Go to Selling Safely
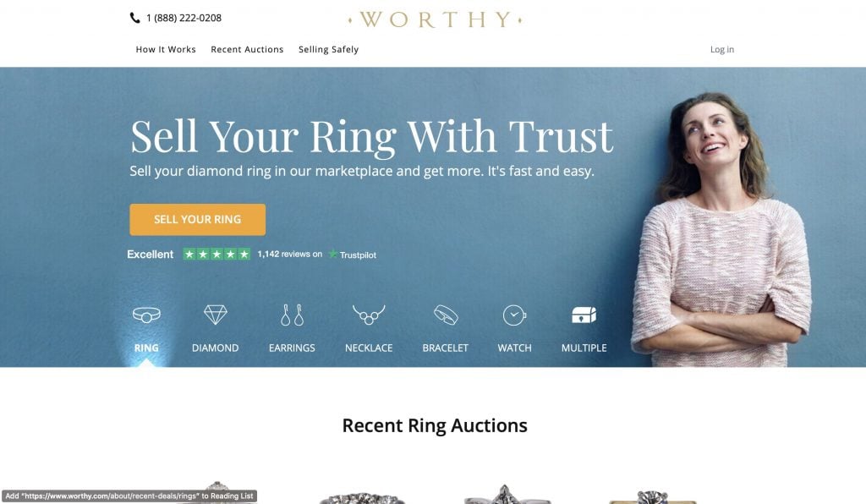Screen dimensions: 866x504 pyautogui.click(x=329, y=49)
